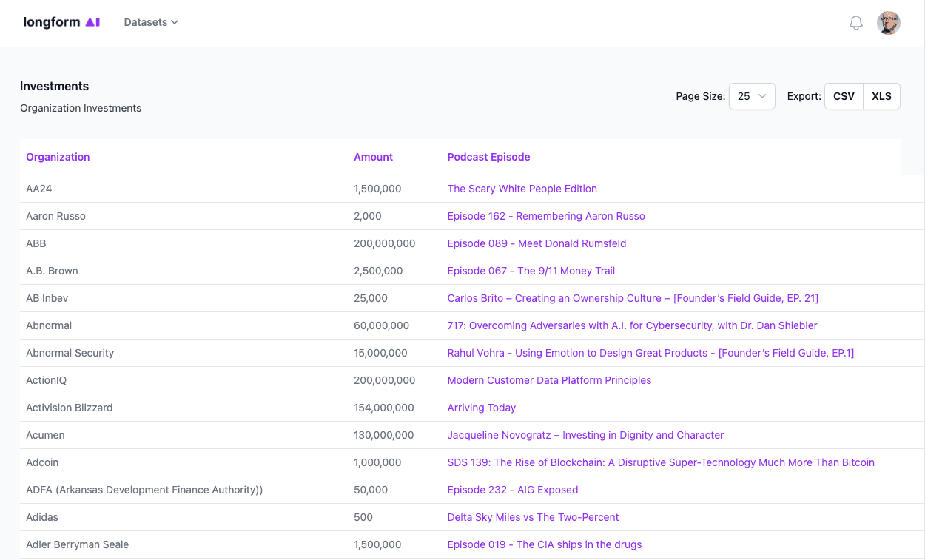The height and width of the screenshot is (560, 925).
Task: Open Rahul Vohra Founder's Field Guide EP.1 link
Action: click(650, 353)
